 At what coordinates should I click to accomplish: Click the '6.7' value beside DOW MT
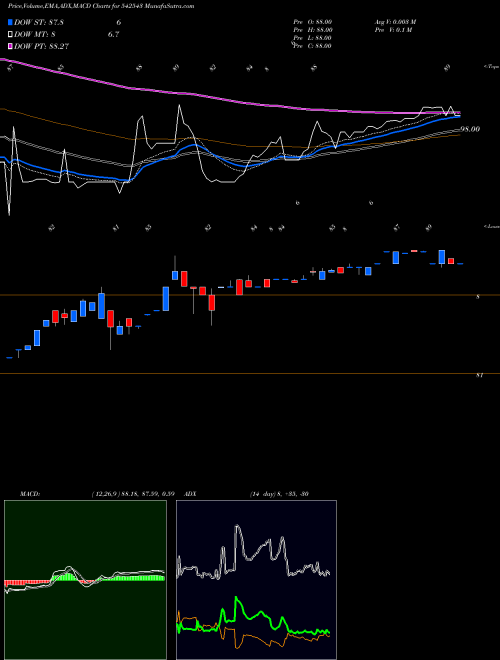coord(114,35)
